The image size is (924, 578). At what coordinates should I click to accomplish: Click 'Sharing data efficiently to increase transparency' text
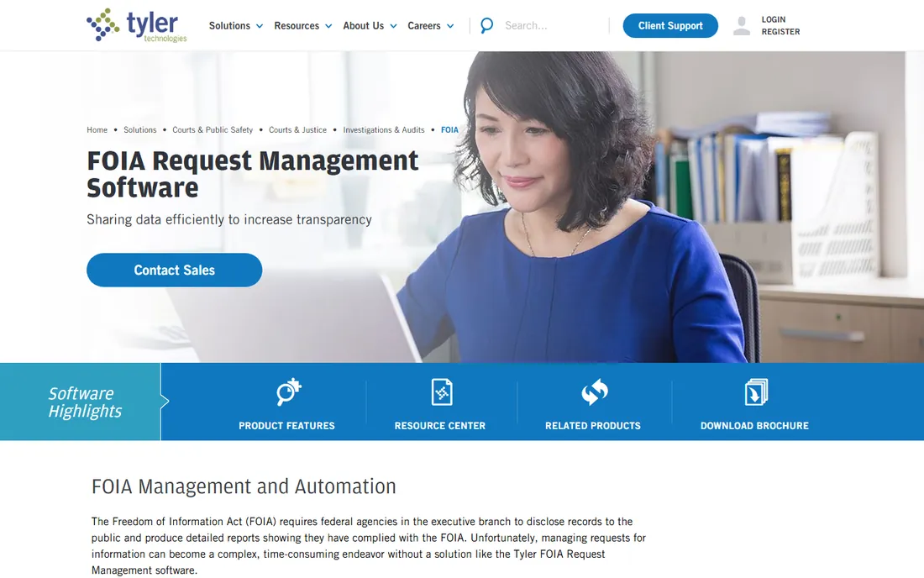[x=229, y=220]
